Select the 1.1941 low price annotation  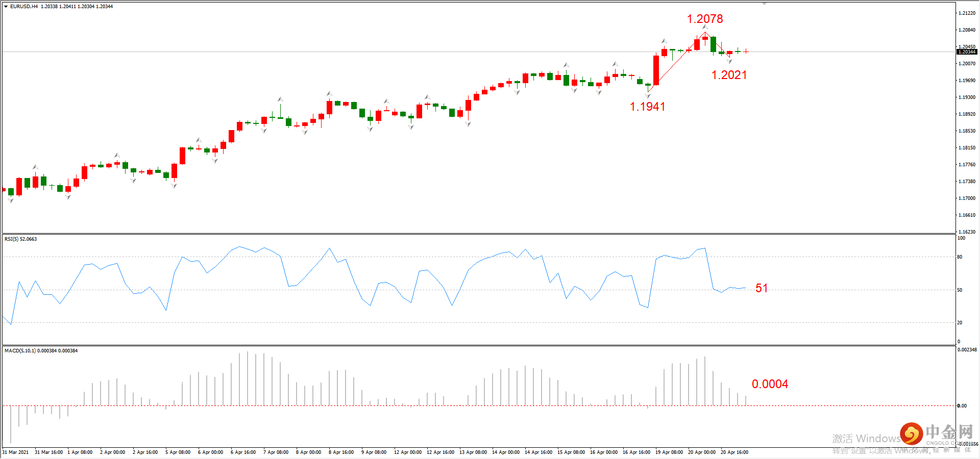pos(648,107)
